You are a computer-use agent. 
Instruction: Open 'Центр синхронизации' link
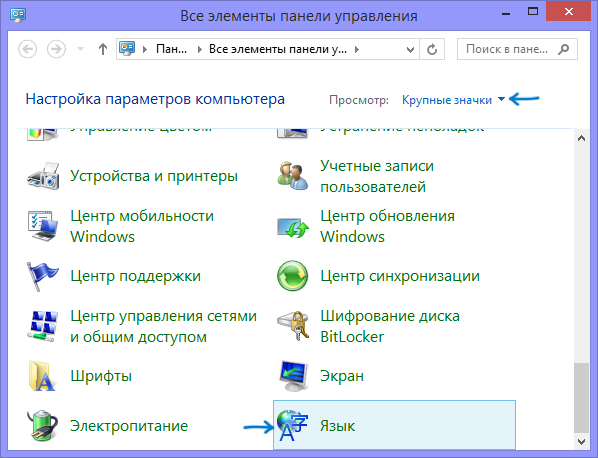(x=400, y=276)
